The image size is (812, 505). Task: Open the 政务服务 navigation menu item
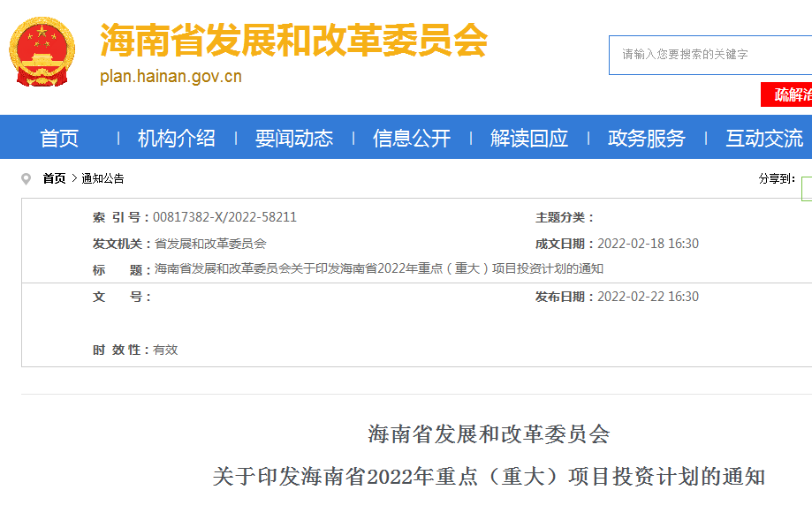click(647, 138)
